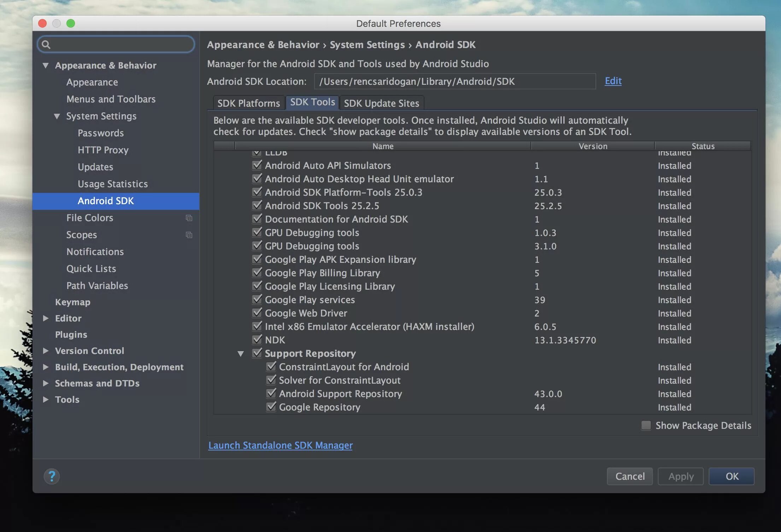Expand Build, Execution, Deployment section
Viewport: 781px width, 532px height.
coord(46,367)
